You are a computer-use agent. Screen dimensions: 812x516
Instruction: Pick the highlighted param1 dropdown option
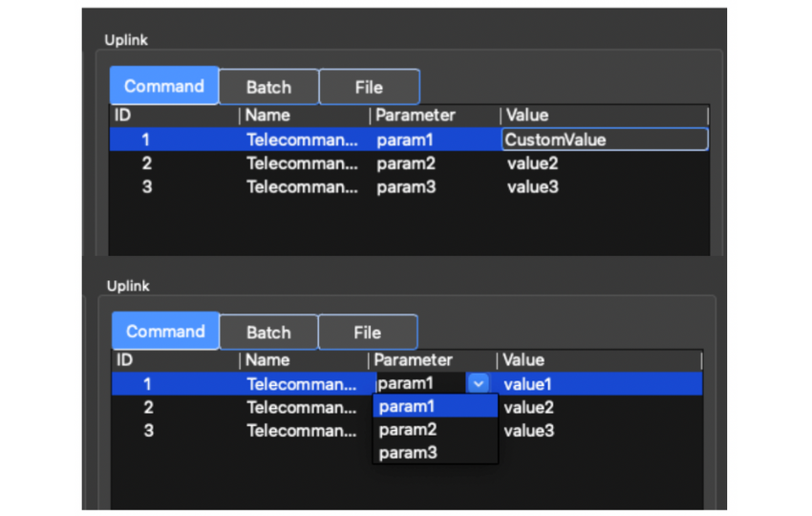[x=408, y=407]
